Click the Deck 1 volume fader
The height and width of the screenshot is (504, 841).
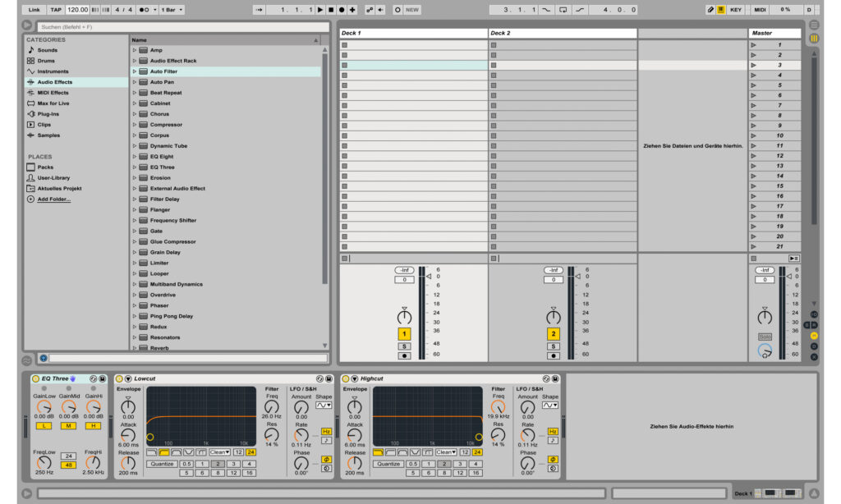429,276
